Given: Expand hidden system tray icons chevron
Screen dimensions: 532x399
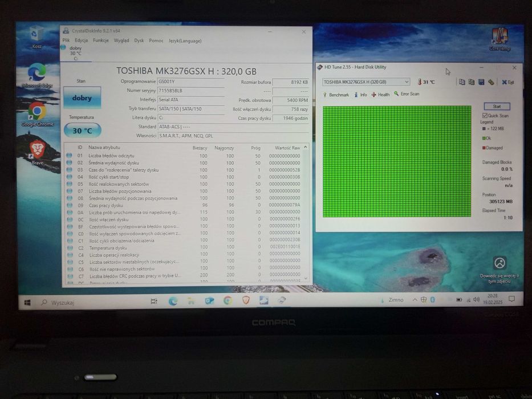Looking at the screenshot, I should click(x=415, y=300).
